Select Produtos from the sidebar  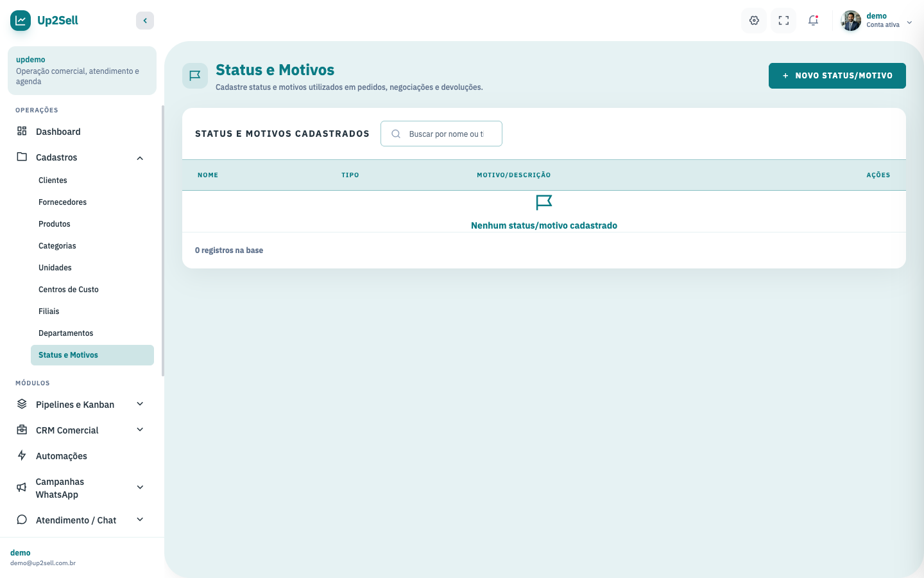pyautogui.click(x=92, y=224)
